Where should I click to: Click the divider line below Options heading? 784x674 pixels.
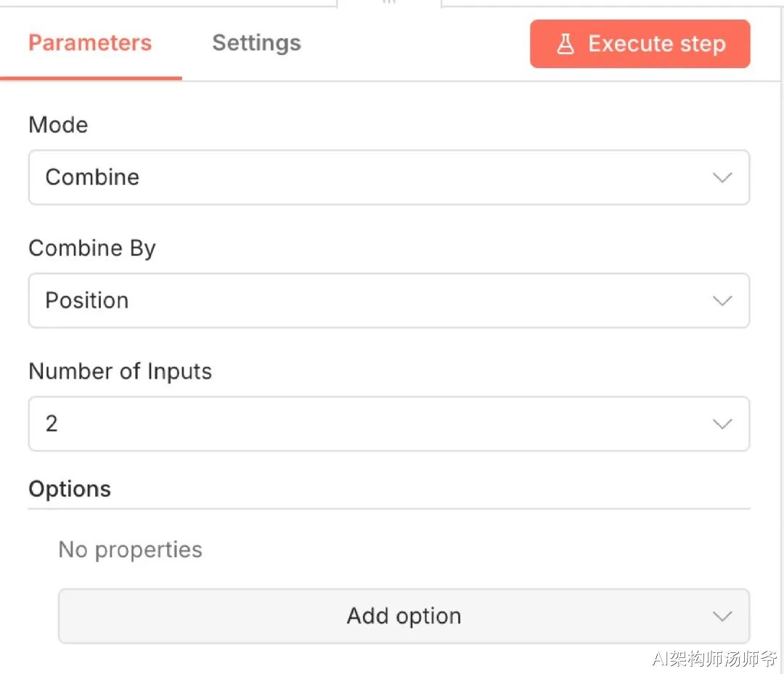pyautogui.click(x=388, y=509)
